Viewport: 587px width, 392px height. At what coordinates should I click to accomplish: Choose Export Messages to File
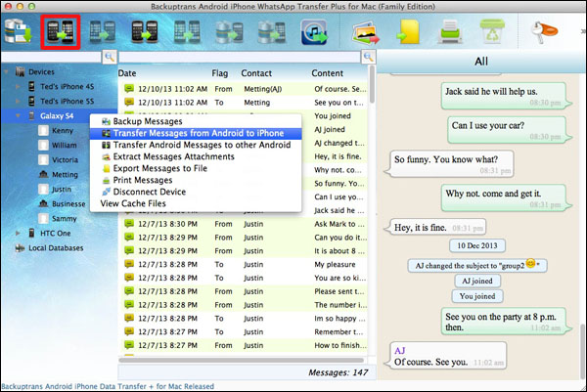[196, 168]
